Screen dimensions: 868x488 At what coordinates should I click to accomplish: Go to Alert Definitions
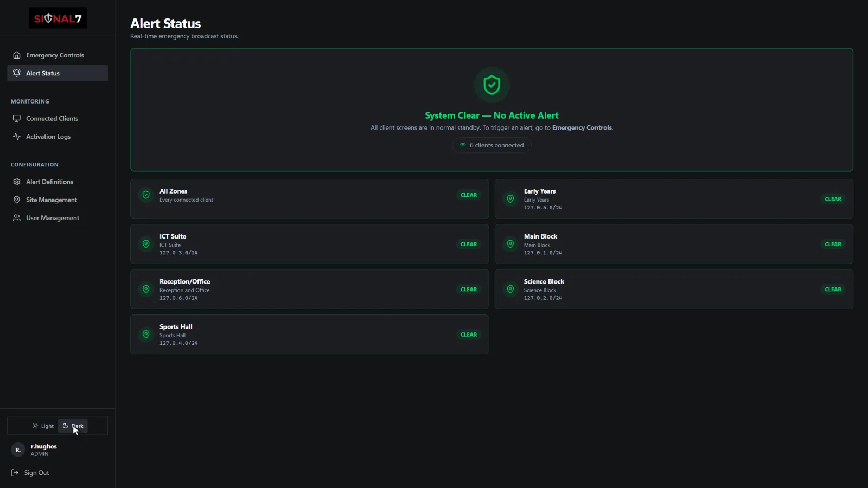pos(58,182)
